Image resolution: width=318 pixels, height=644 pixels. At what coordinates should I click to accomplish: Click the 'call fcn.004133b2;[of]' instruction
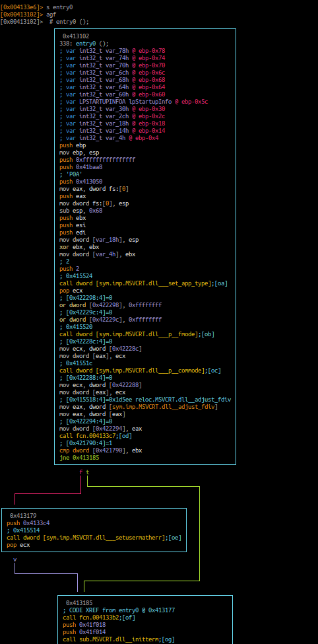point(99,618)
